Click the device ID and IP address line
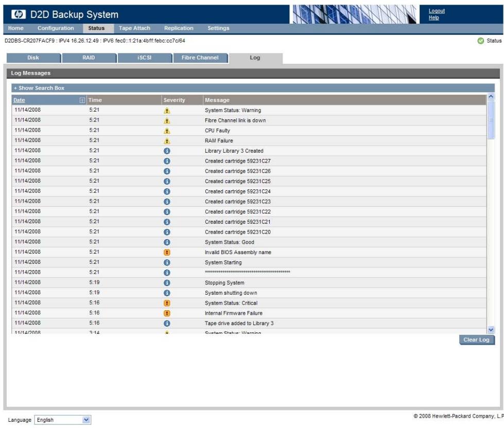The height and width of the screenshot is (429, 504). pyautogui.click(x=95, y=41)
